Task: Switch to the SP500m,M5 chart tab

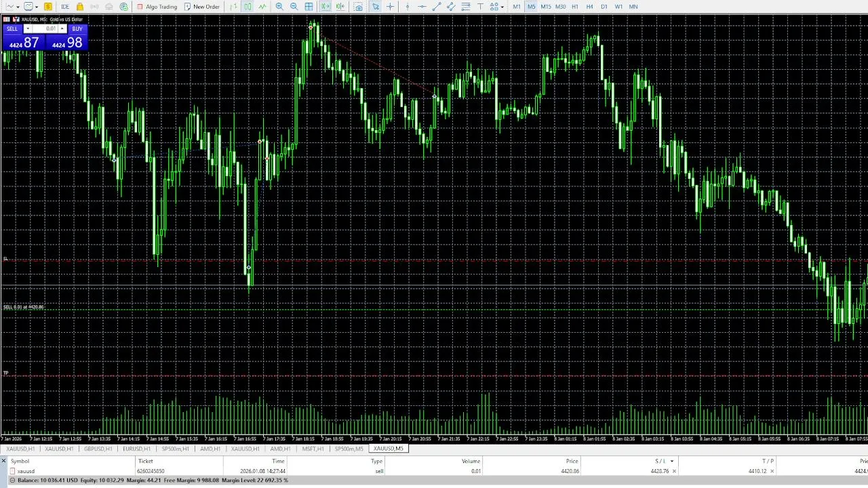Action: click(349, 449)
